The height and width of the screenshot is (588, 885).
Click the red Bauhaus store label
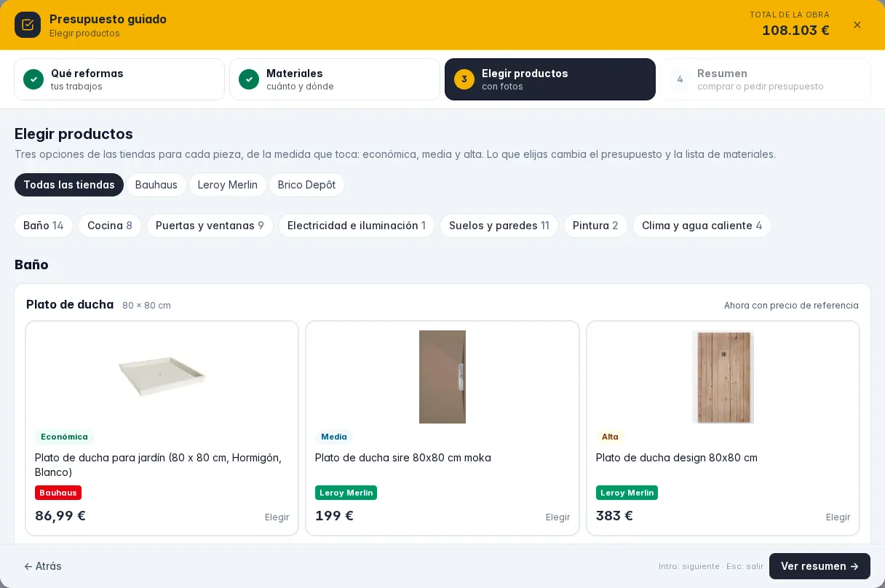tap(58, 493)
